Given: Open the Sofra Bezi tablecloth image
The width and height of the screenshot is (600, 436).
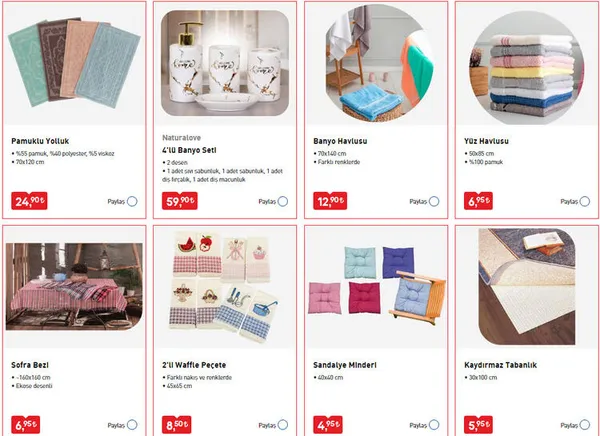Looking at the screenshot, I should coord(74,286).
